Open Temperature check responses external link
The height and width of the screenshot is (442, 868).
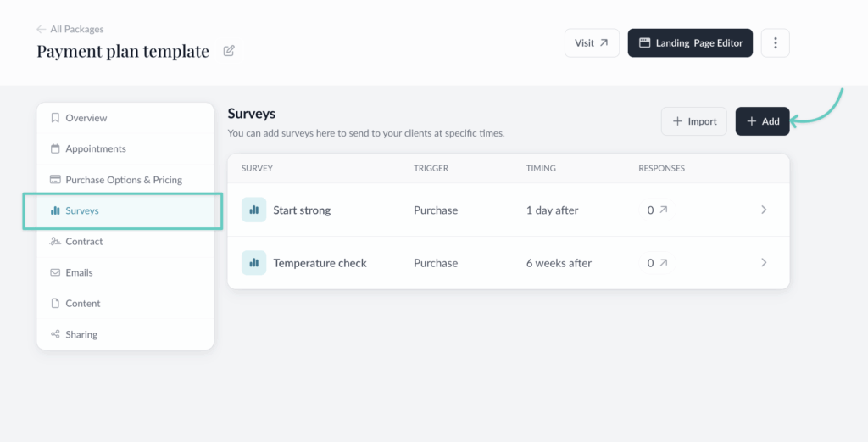[663, 263]
